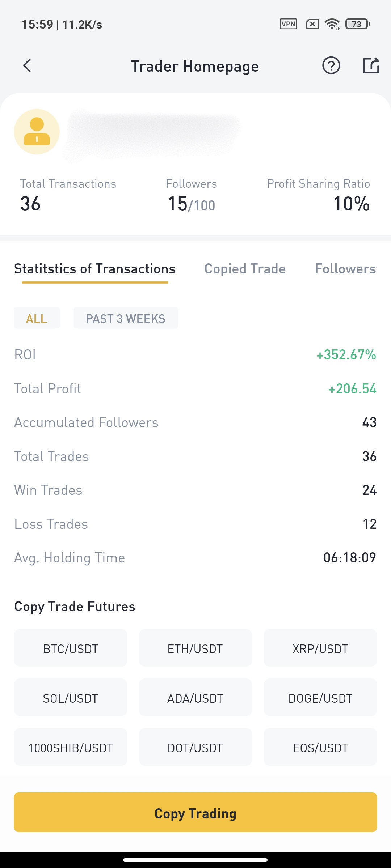Pick the 1000SHIB/USDT pair
The height and width of the screenshot is (868, 391).
(71, 747)
